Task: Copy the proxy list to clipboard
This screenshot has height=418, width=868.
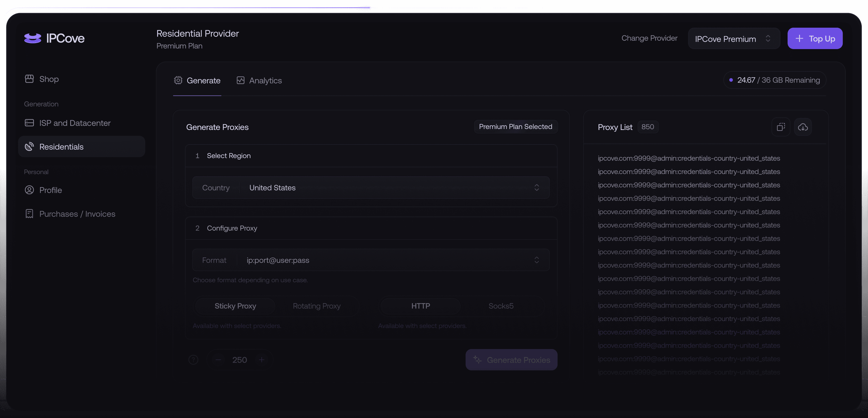Action: coord(781,127)
